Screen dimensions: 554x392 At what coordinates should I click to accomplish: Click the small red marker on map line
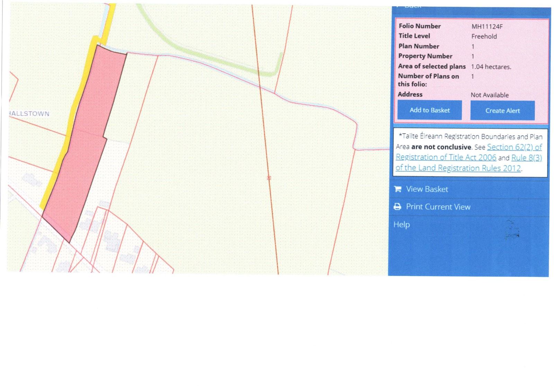tap(269, 178)
